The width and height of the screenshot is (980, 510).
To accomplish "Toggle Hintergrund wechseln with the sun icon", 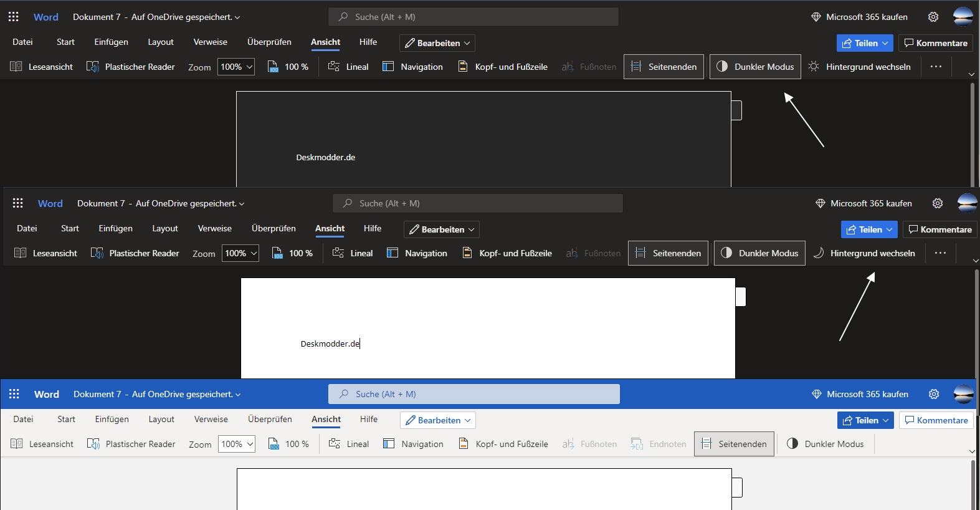I will point(860,67).
